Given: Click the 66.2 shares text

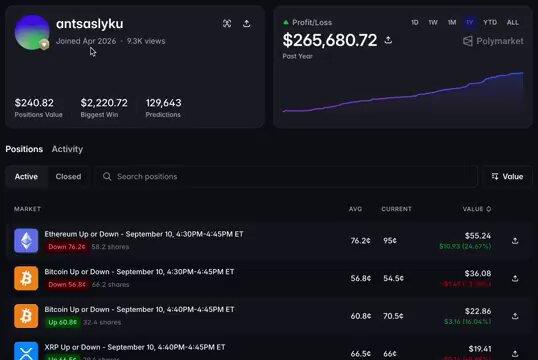Looking at the screenshot, I should pyautogui.click(x=110, y=284).
